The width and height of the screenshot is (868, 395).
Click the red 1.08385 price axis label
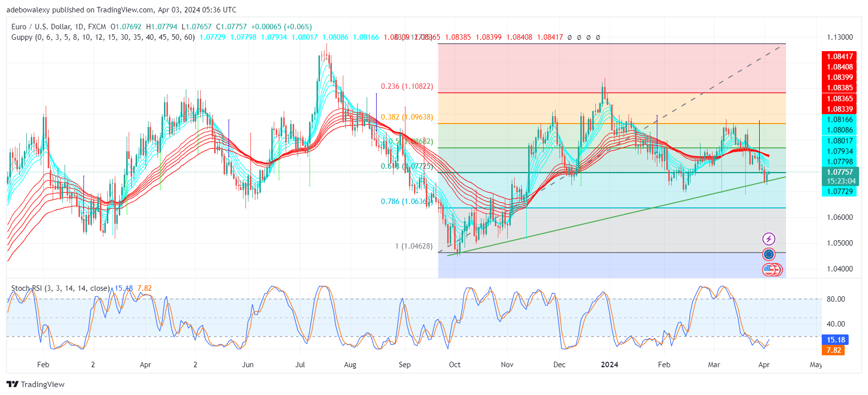(x=840, y=88)
